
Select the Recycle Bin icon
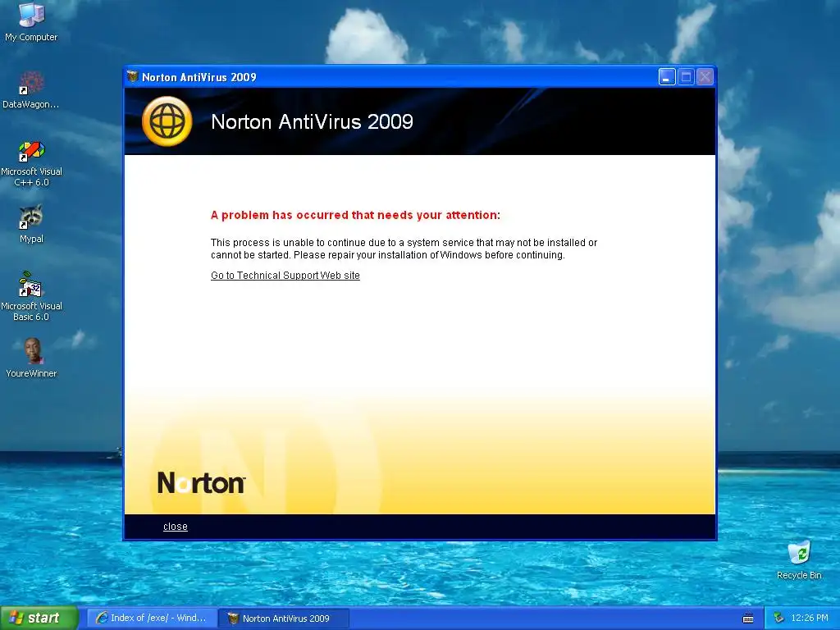[x=799, y=559]
